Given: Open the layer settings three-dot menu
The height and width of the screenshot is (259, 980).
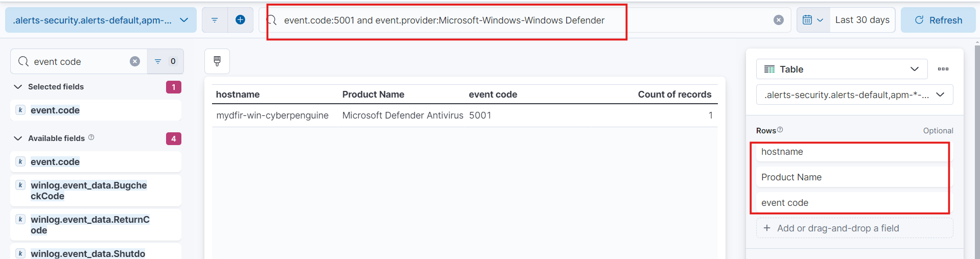Looking at the screenshot, I should coord(943,69).
